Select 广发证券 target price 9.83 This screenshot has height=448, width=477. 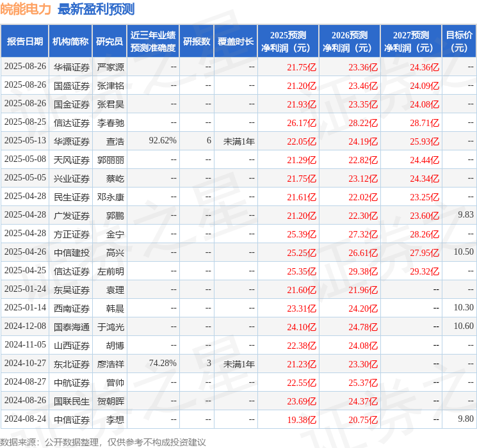point(465,215)
